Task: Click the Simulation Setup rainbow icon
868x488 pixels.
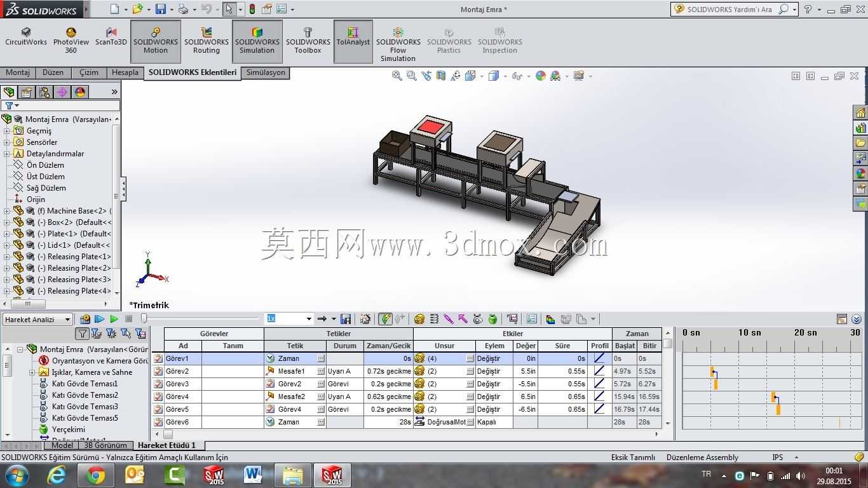Action: (x=550, y=319)
